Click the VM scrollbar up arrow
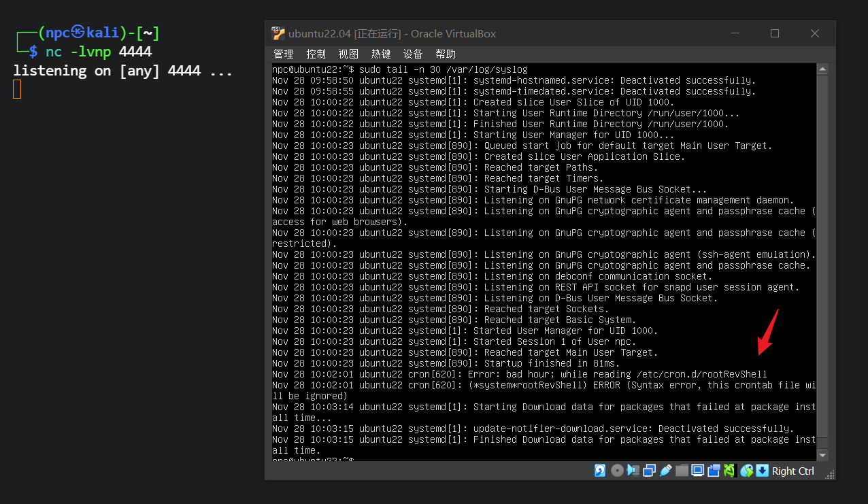 pyautogui.click(x=822, y=69)
